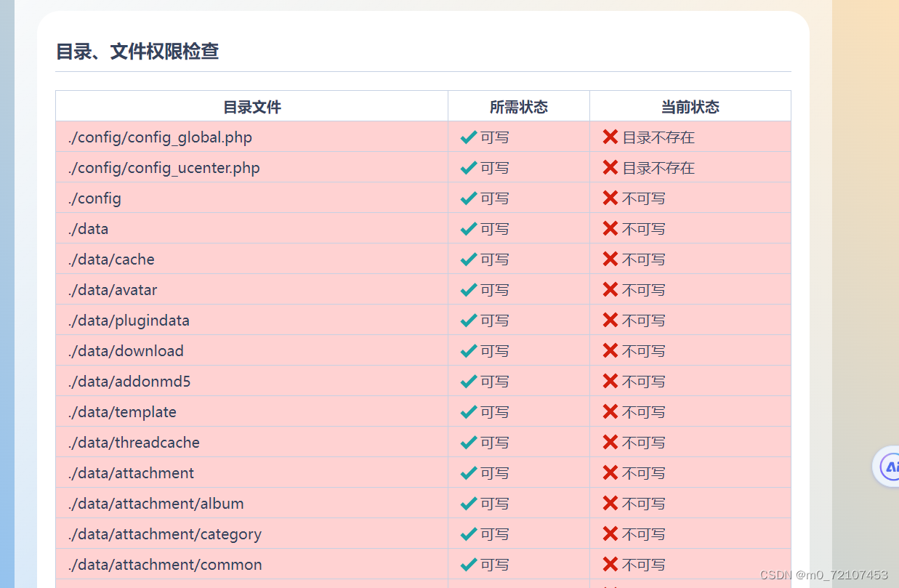Select the ./data/download path cell

[251, 350]
